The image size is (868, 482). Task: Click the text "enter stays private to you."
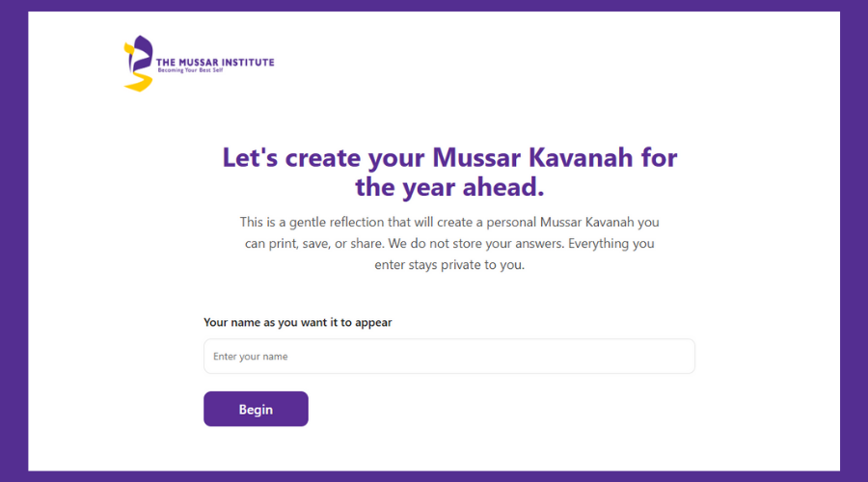pos(449,265)
